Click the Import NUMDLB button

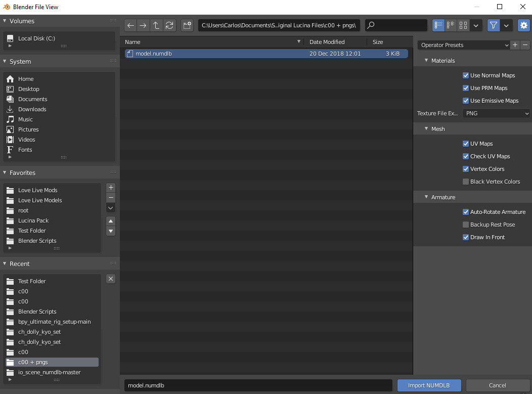429,385
